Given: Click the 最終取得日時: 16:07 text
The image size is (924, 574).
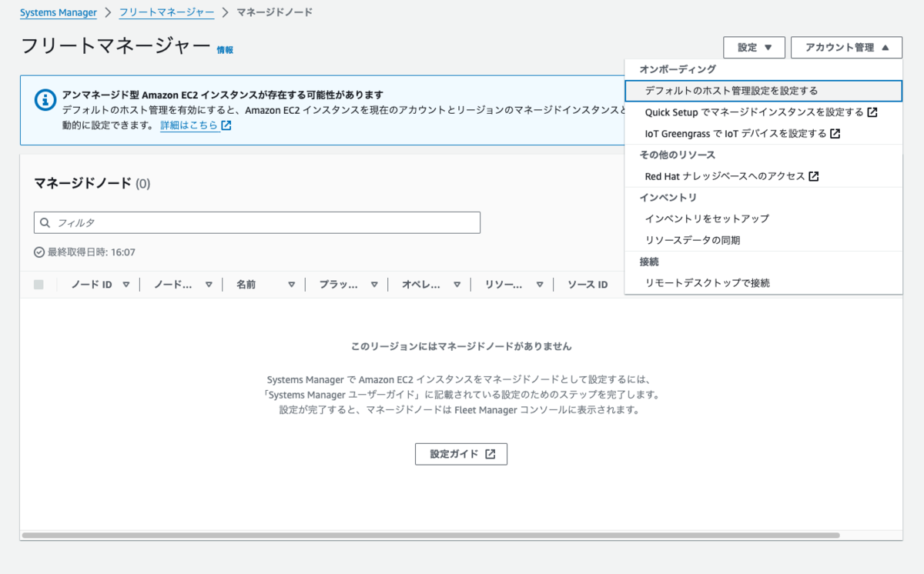Looking at the screenshot, I should 92,252.
